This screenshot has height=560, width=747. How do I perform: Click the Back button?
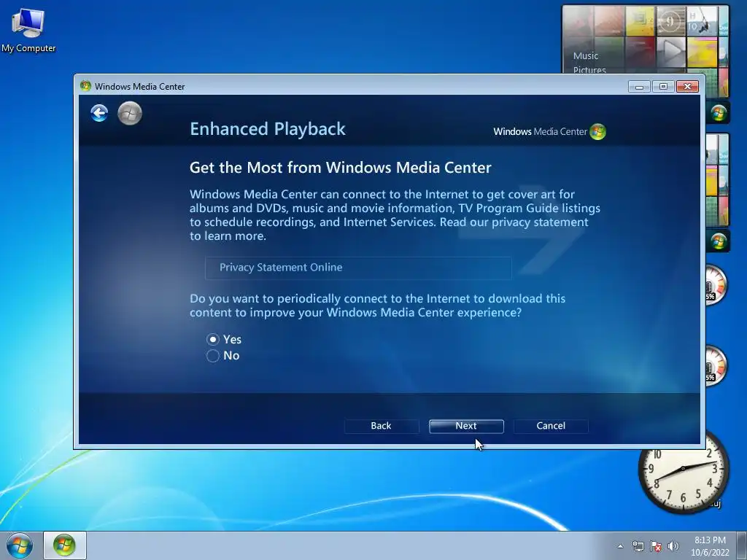point(381,426)
